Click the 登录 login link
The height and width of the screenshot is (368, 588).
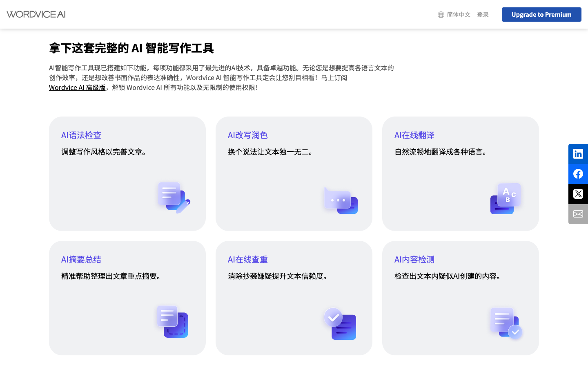point(482,14)
